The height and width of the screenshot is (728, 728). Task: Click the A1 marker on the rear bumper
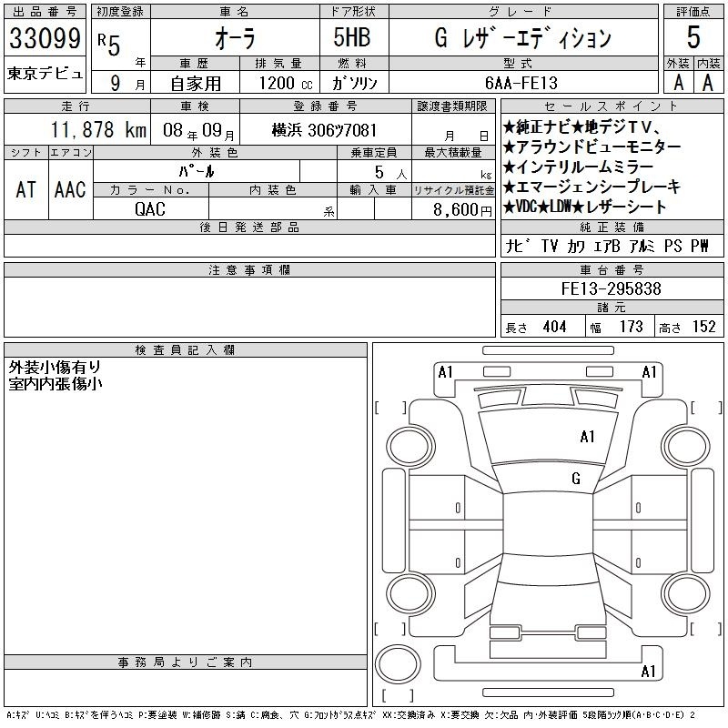pos(648,672)
